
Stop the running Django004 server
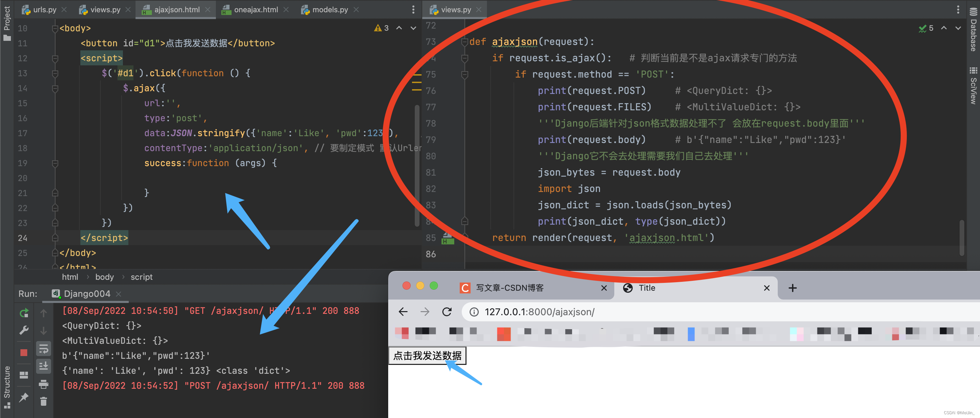pyautogui.click(x=24, y=353)
